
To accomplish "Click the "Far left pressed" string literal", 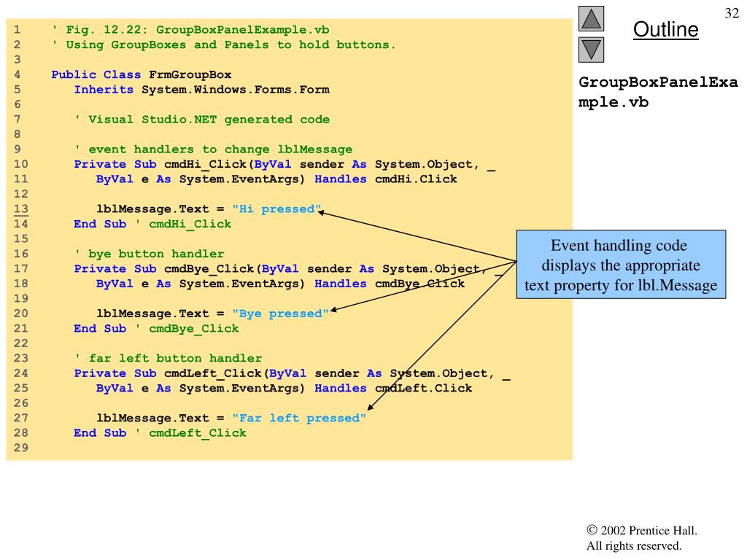I will pos(299,418).
